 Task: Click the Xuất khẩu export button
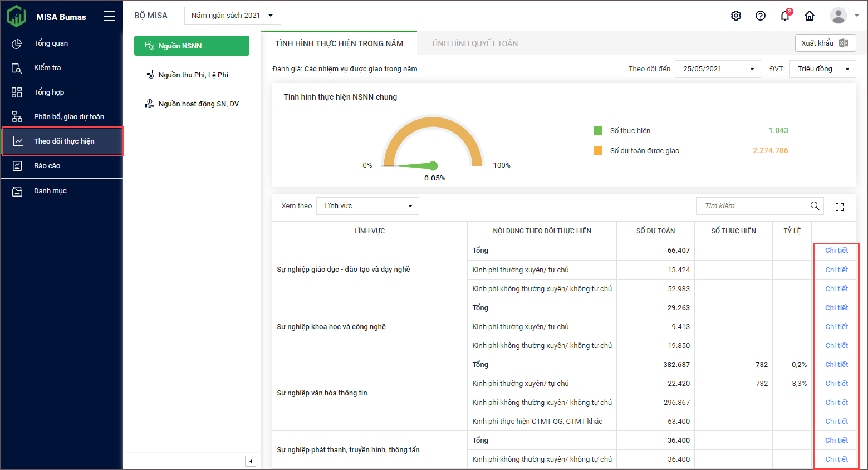(x=825, y=43)
